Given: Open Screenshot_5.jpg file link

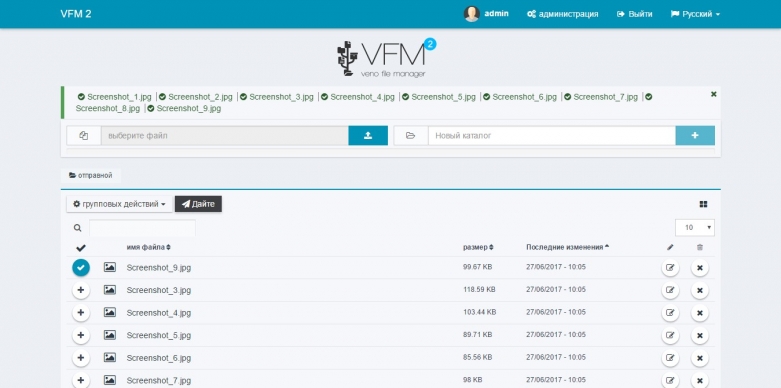Looking at the screenshot, I should click(x=158, y=335).
